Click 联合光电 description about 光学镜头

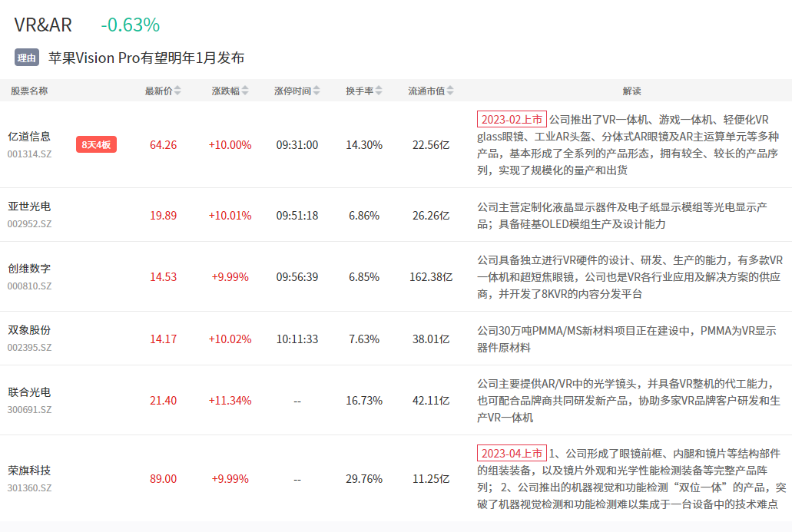(629, 401)
